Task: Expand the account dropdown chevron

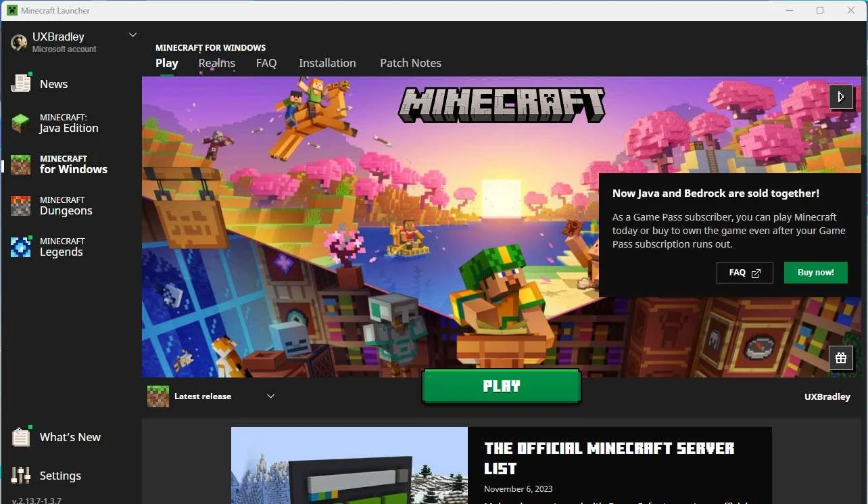Action: tap(132, 35)
